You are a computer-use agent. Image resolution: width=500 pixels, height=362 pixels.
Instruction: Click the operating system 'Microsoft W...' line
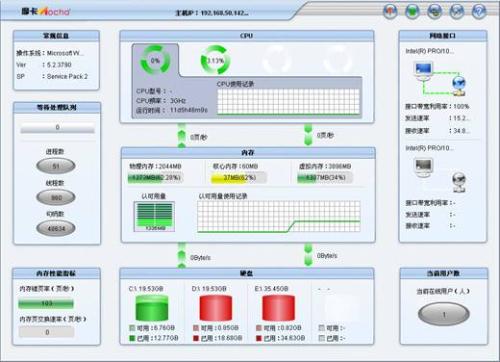click(50, 53)
